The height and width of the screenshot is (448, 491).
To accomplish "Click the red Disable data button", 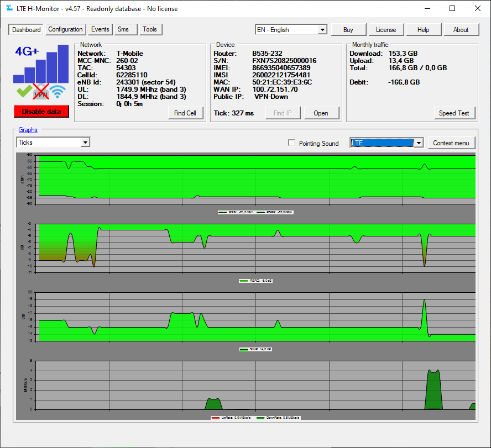I will pos(41,112).
